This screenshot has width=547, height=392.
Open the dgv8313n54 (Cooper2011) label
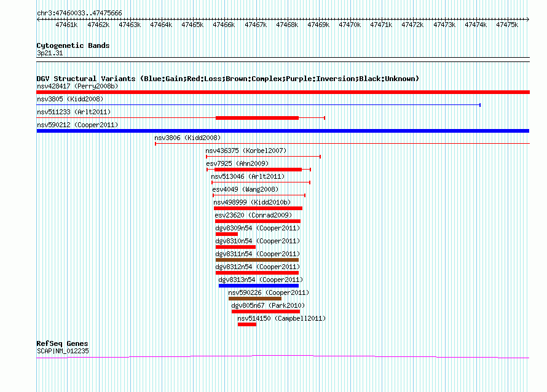pos(261,280)
